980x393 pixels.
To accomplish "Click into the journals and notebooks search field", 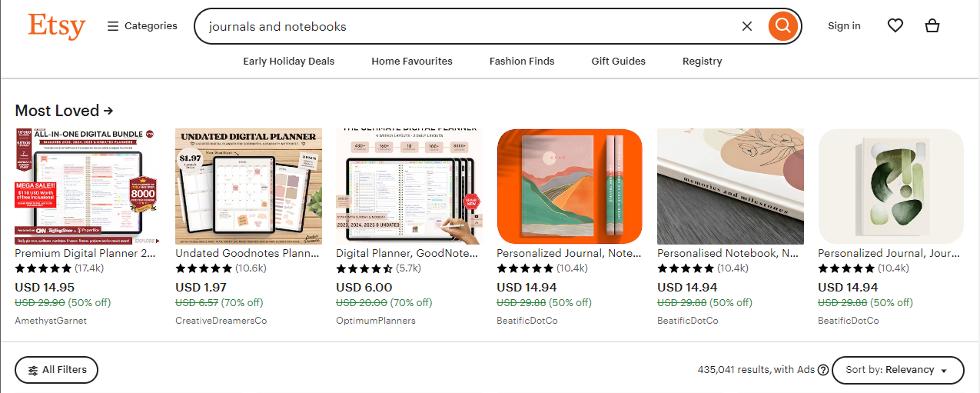I will point(469,26).
